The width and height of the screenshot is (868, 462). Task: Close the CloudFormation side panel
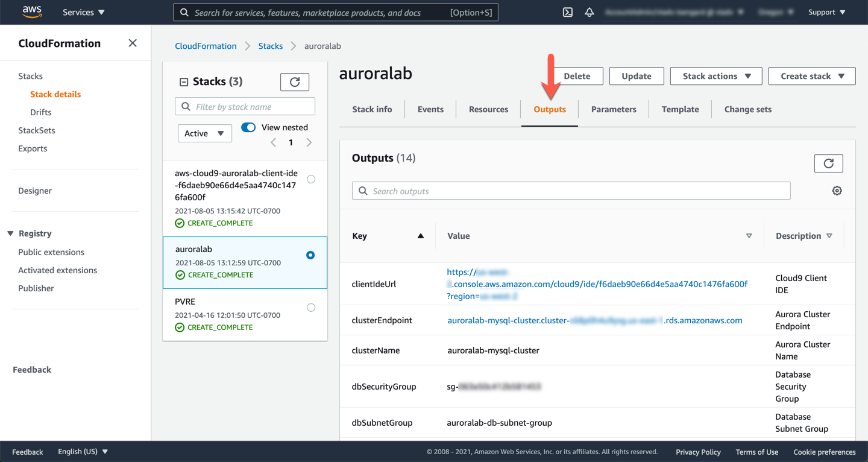(133, 43)
